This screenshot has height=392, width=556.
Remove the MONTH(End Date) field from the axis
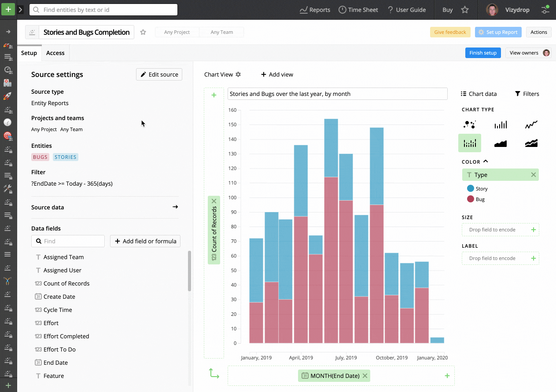click(365, 376)
